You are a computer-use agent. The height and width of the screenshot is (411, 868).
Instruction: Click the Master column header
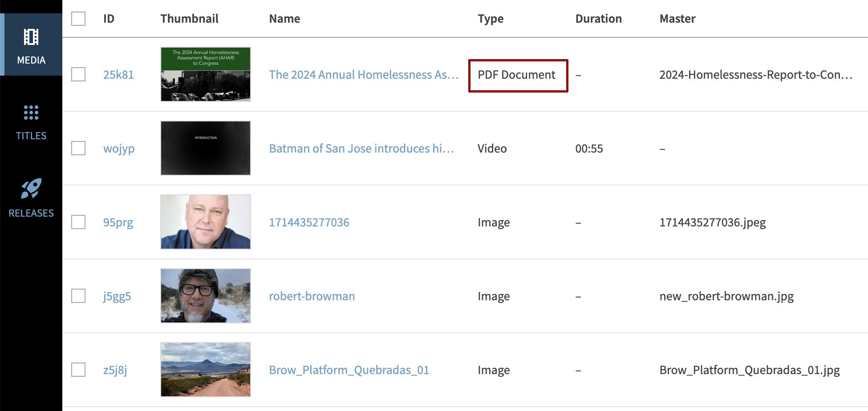tap(677, 19)
